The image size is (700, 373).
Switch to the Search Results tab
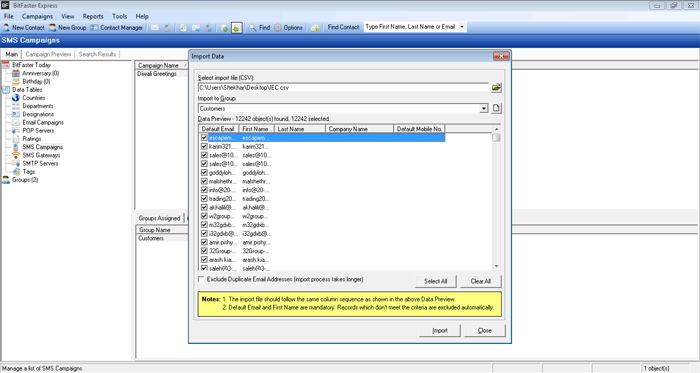(97, 54)
